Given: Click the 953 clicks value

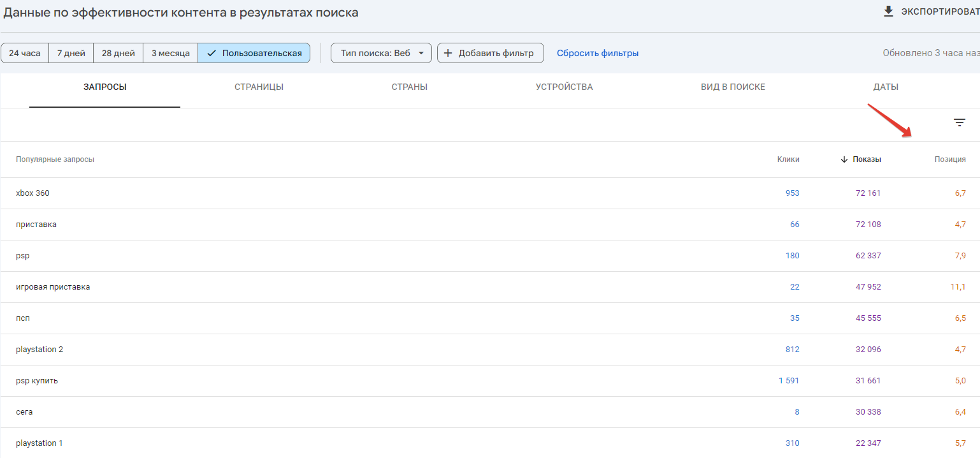Looking at the screenshot, I should coord(792,193).
